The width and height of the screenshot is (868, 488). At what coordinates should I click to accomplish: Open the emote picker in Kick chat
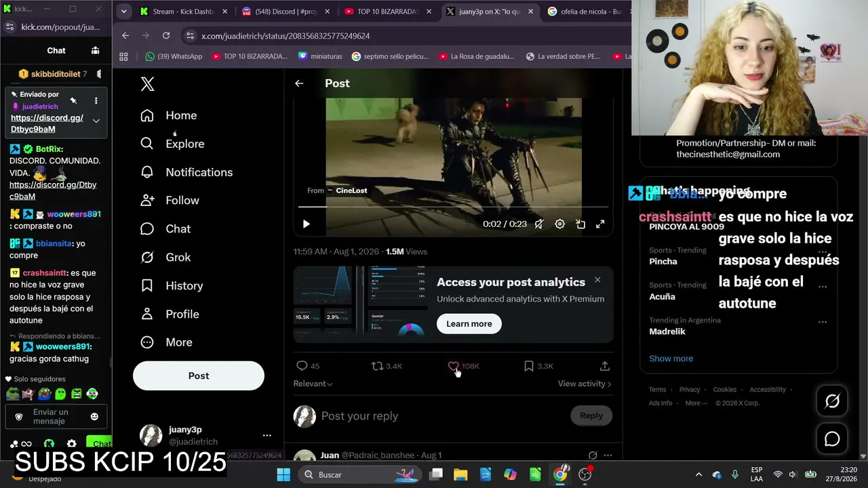point(94,416)
